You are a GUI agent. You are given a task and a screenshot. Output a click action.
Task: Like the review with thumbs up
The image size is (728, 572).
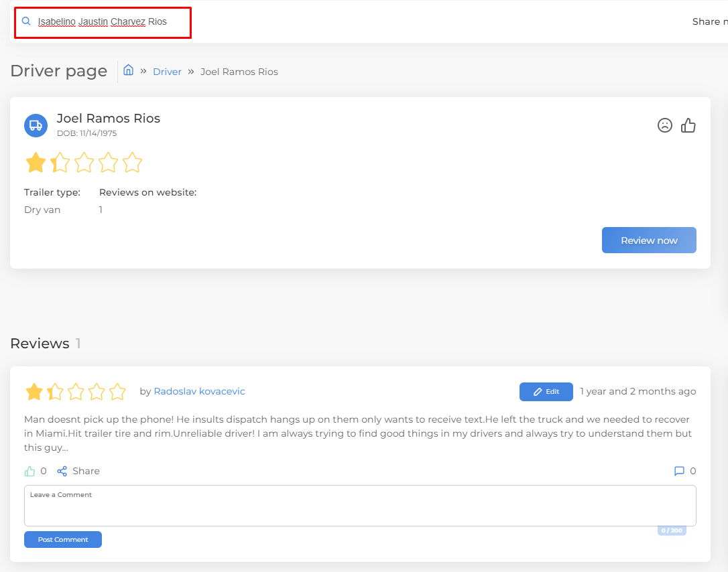(29, 471)
